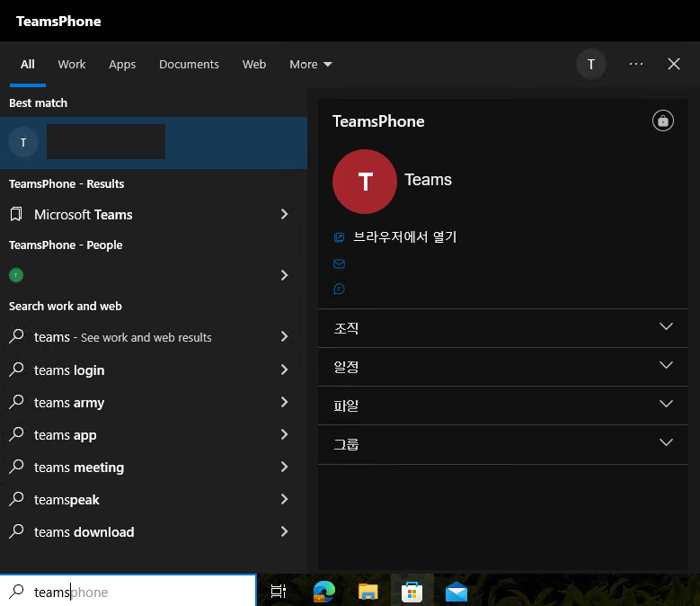Pick the 'teams army' suggestion
The image size is (700, 606).
(x=154, y=403)
